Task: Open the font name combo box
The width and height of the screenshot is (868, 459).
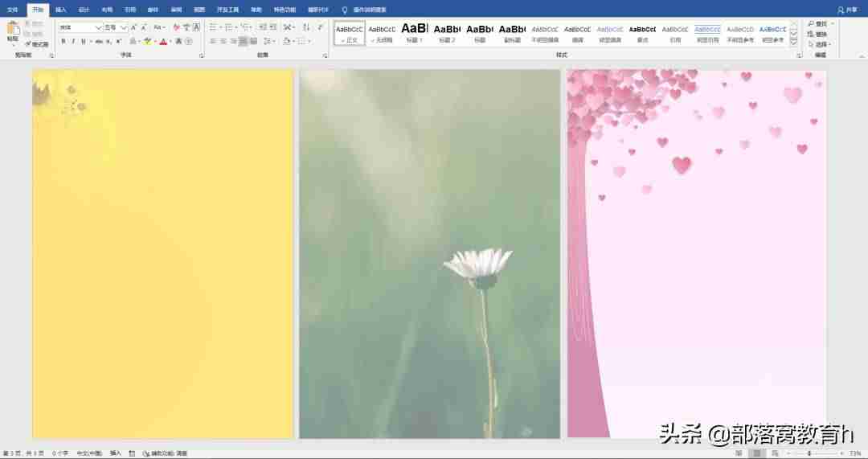Action: [x=80, y=27]
